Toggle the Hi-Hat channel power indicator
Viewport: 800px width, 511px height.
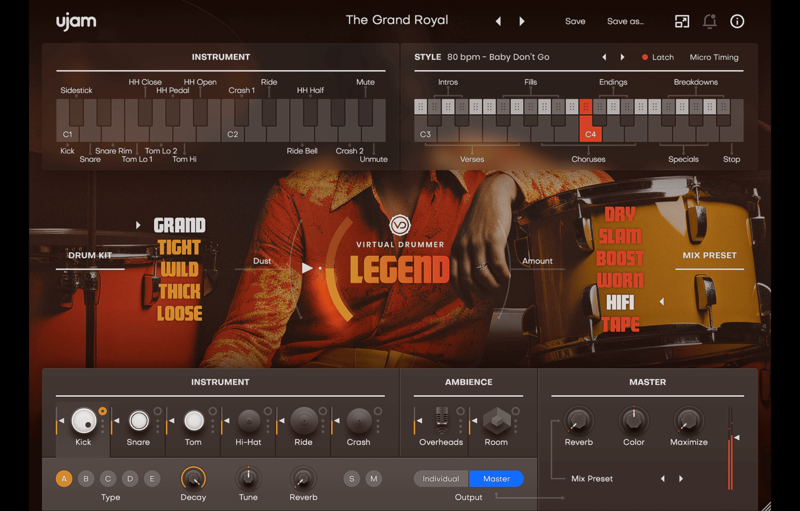268,411
